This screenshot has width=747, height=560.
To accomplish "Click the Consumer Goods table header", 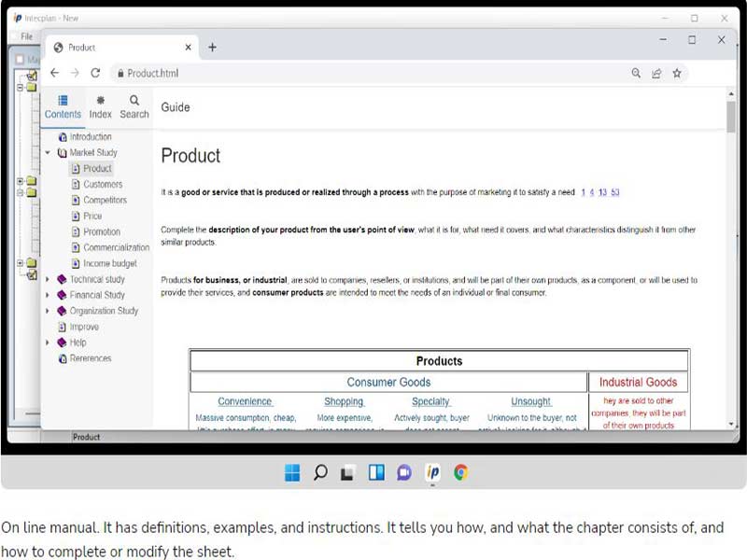I will pos(388,382).
